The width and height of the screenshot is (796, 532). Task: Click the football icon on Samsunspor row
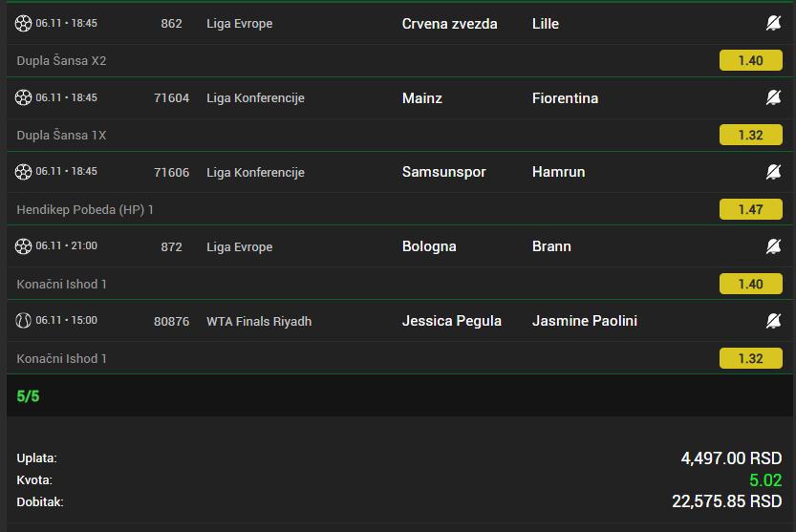pos(24,172)
